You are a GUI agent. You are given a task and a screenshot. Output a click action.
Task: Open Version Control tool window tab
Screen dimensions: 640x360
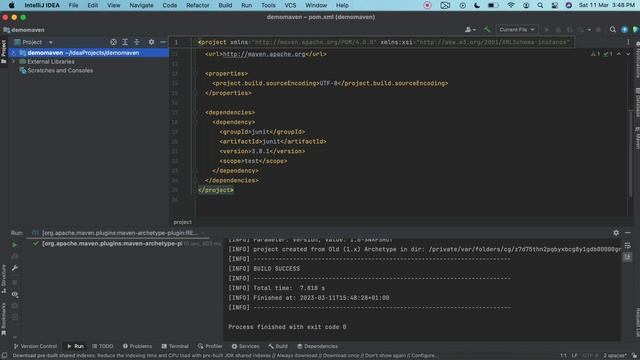pos(35,346)
